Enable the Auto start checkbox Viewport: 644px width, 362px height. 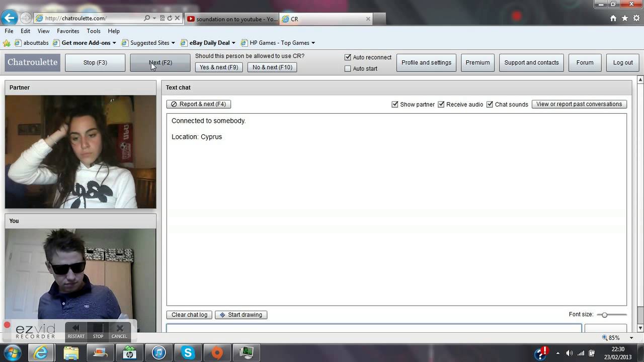tap(348, 69)
